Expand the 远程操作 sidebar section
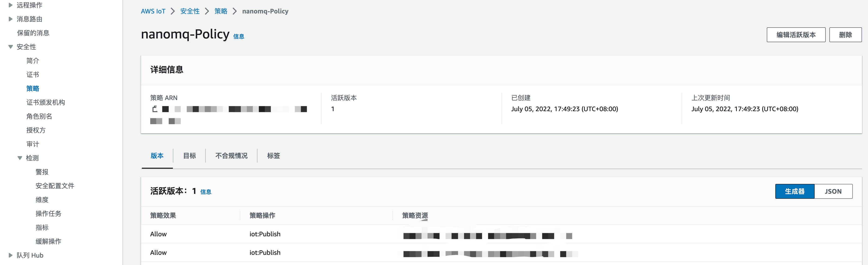This screenshot has width=868, height=265. (10, 5)
